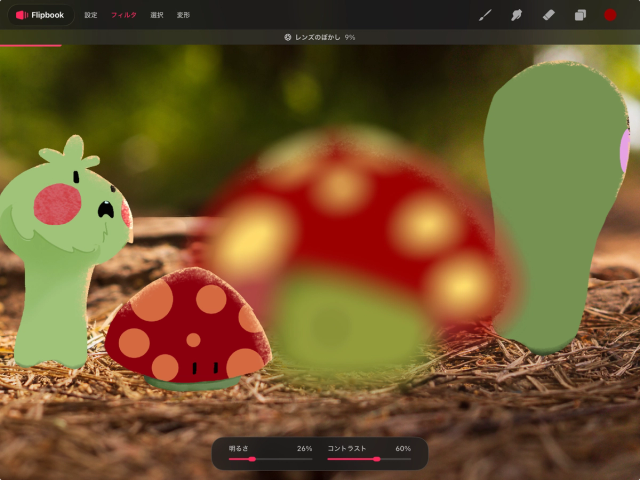Click the レンズのぼかし filter label

(x=318, y=37)
